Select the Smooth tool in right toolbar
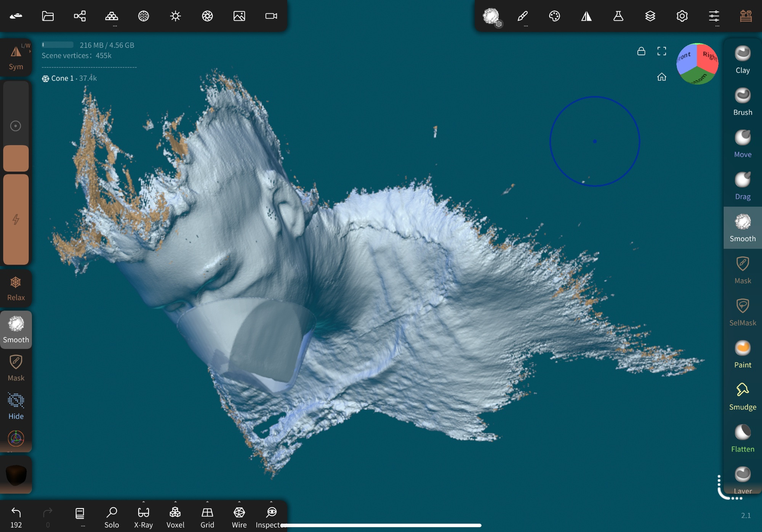 [x=743, y=228]
